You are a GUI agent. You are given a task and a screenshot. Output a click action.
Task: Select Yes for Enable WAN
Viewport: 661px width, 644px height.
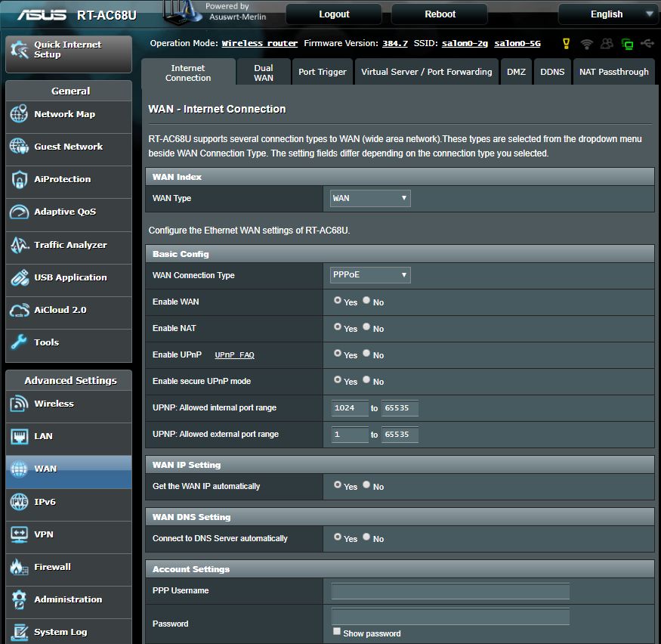[x=337, y=300]
